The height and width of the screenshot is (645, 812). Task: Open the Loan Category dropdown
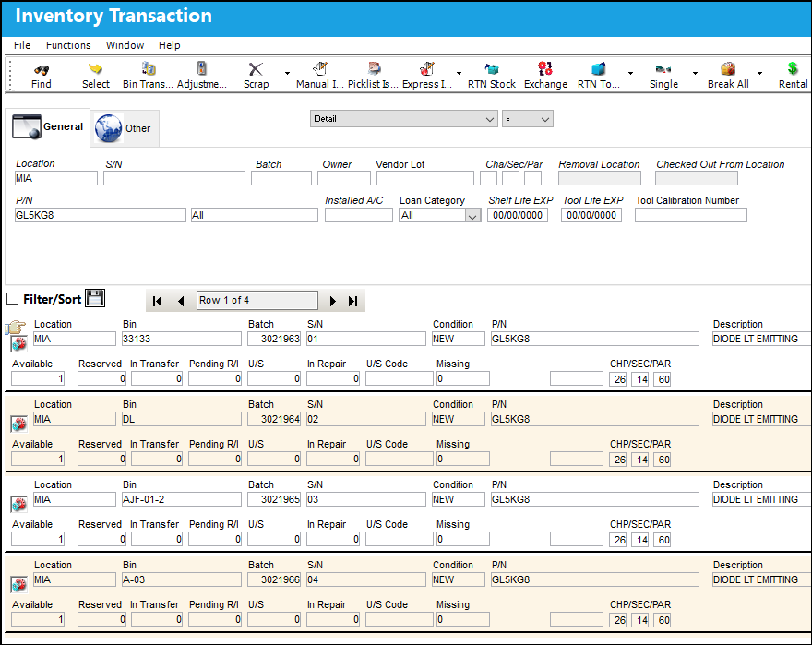(x=472, y=216)
